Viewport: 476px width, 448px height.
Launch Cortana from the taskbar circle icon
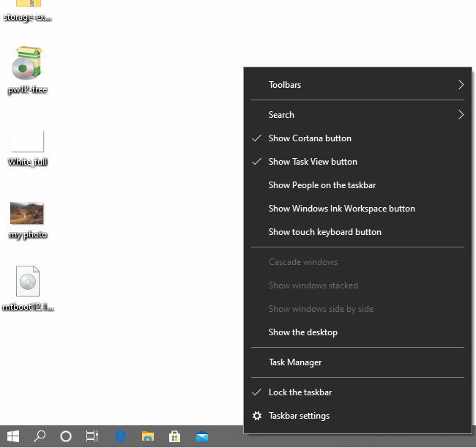click(66, 436)
